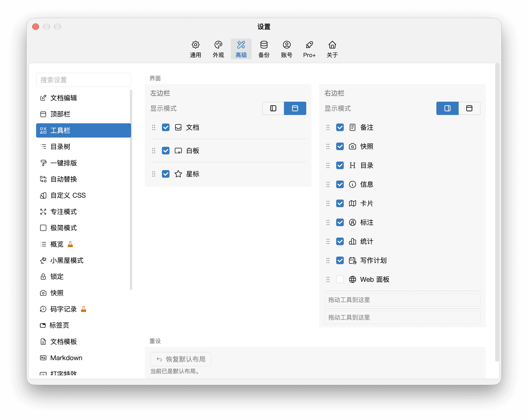This screenshot has height=420, width=528.
Task: Open 目录树 settings
Action: coord(84,147)
